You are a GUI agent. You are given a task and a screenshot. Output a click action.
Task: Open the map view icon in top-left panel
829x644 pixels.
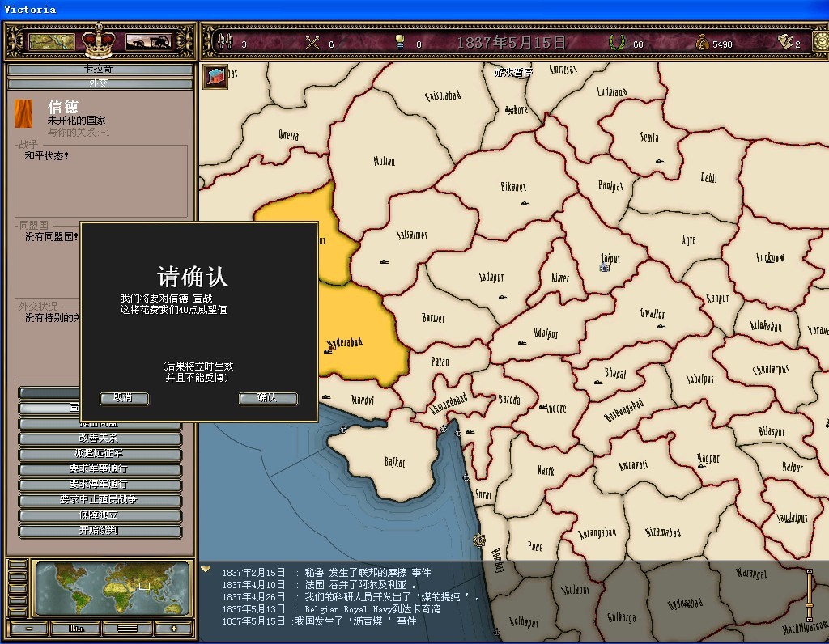(51, 42)
